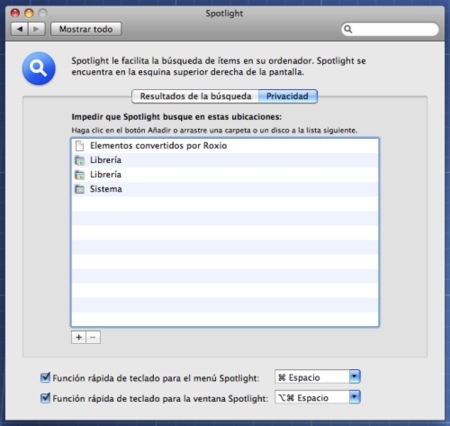Click the Mostrar todo button
Screen dimensions: 450x426
click(86, 29)
